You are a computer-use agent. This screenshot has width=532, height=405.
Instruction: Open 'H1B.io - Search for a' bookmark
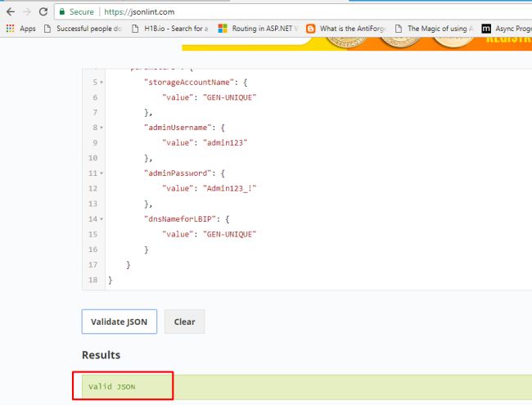tap(170, 29)
